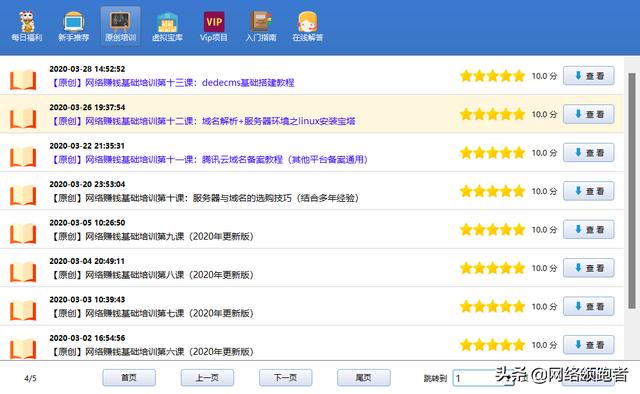The width and height of the screenshot is (640, 394).
Task: Click the book icon for lesson 十一课
Action: coord(23,157)
